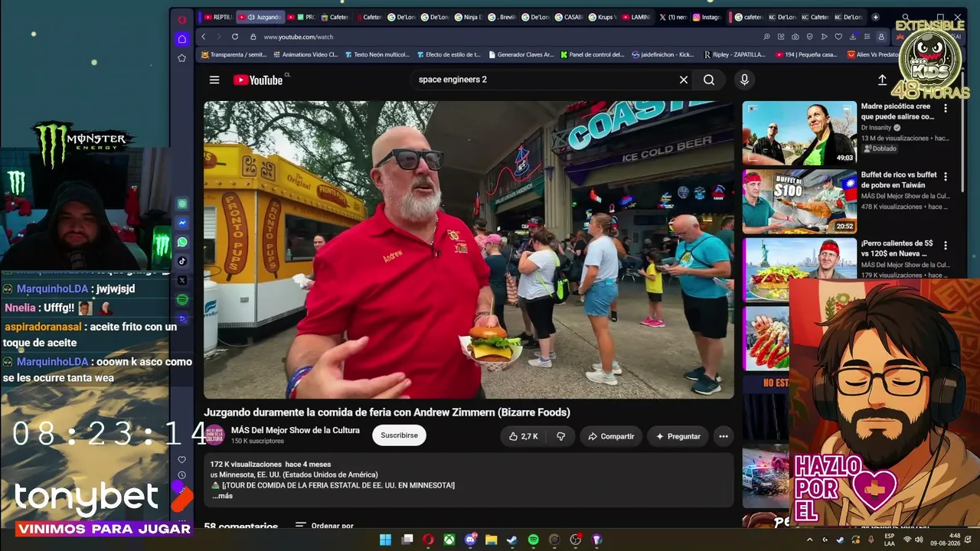This screenshot has height=551, width=980.
Task: Click the YouTube create upload icon
Action: pyautogui.click(x=882, y=80)
